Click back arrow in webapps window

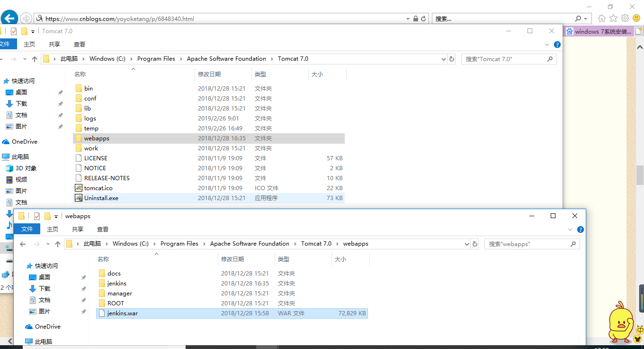[x=23, y=244]
